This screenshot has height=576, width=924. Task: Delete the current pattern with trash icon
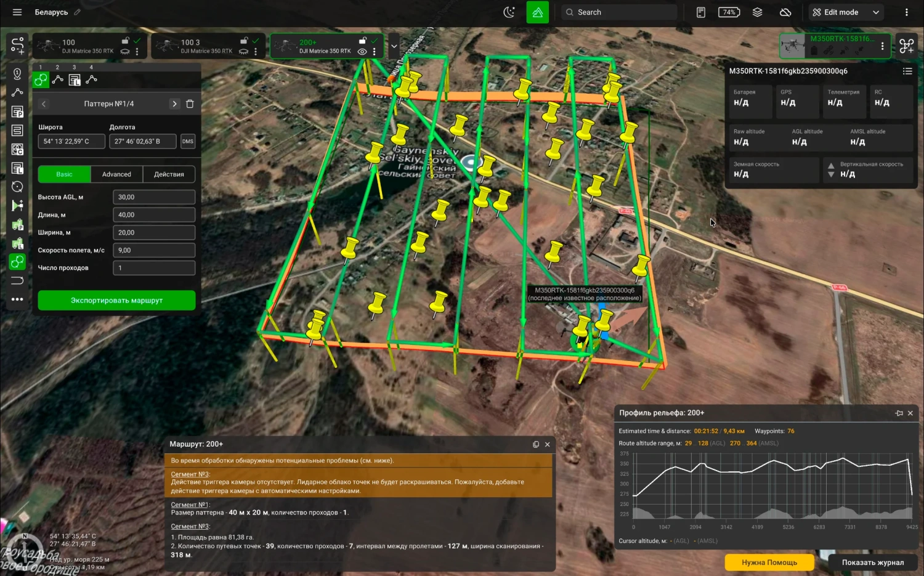point(190,104)
